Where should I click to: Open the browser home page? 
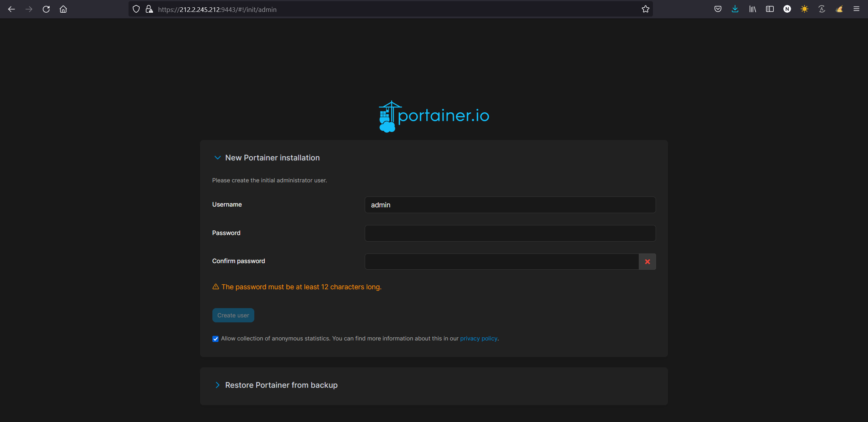63,9
